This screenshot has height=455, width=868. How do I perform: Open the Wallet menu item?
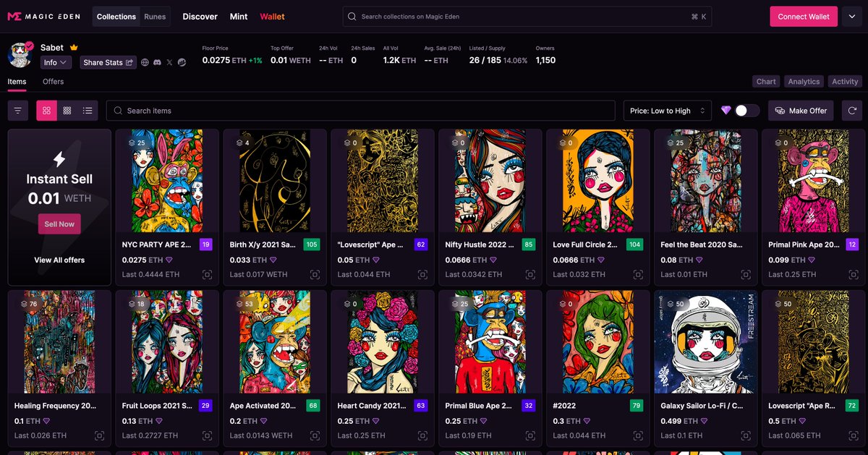coord(273,17)
